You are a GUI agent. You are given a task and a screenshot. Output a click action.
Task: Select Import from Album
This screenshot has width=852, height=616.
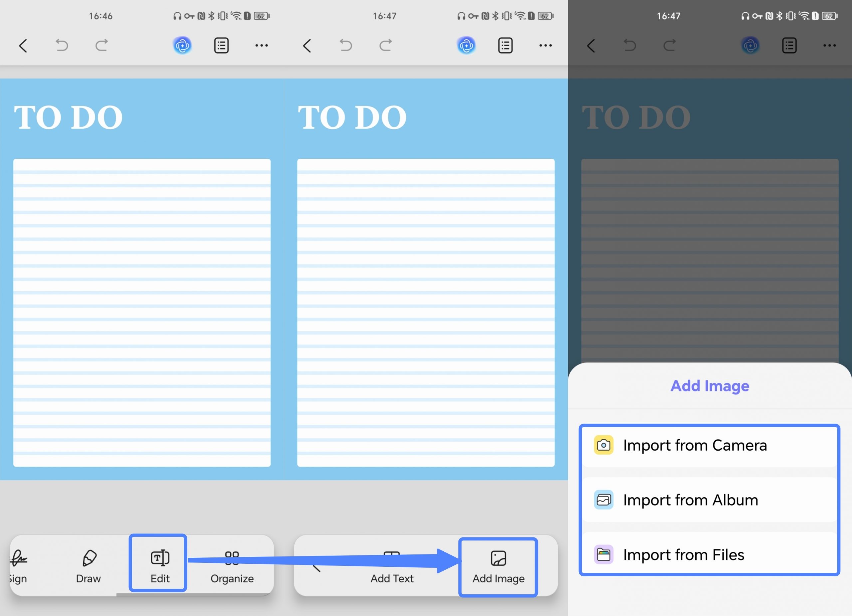pos(710,500)
